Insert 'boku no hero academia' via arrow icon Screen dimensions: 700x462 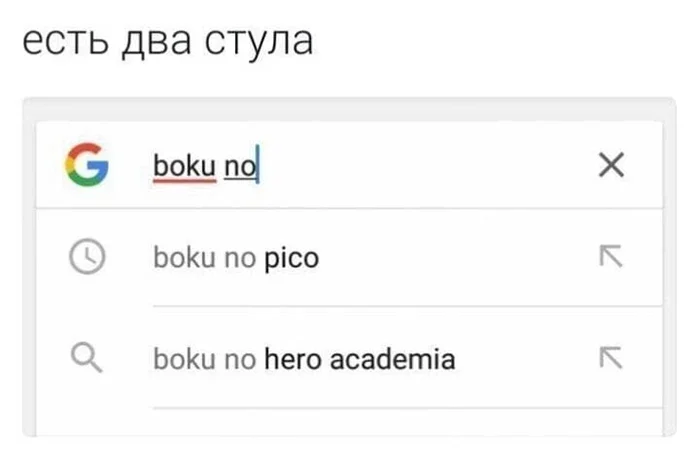coord(609,357)
